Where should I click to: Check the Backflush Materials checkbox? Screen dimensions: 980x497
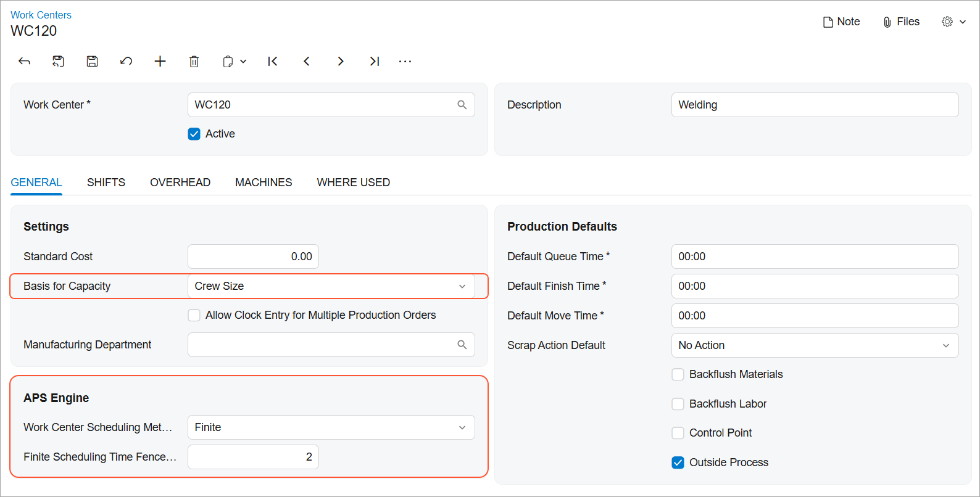click(x=678, y=374)
